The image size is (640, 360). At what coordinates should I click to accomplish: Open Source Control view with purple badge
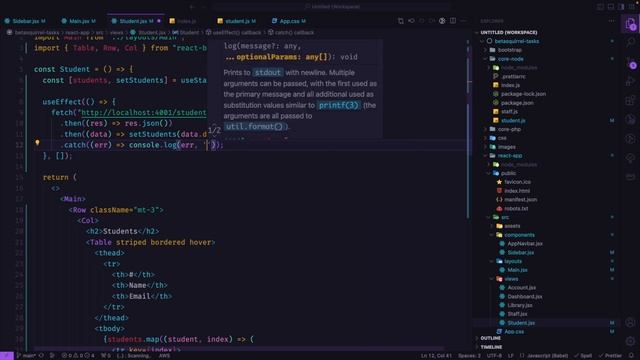click(x=631, y=62)
